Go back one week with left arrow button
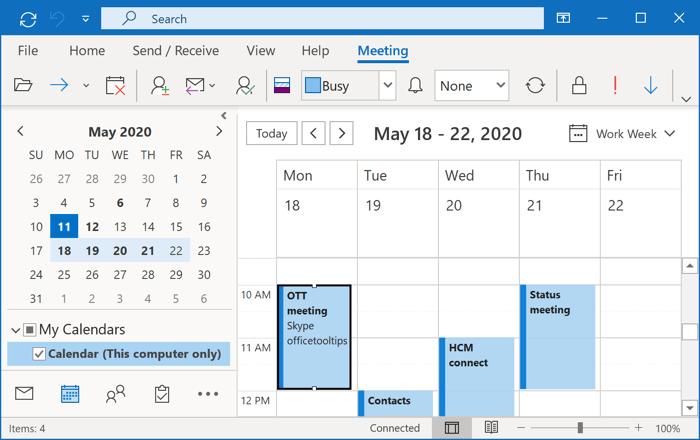This screenshot has height=440, width=700. pyautogui.click(x=313, y=133)
